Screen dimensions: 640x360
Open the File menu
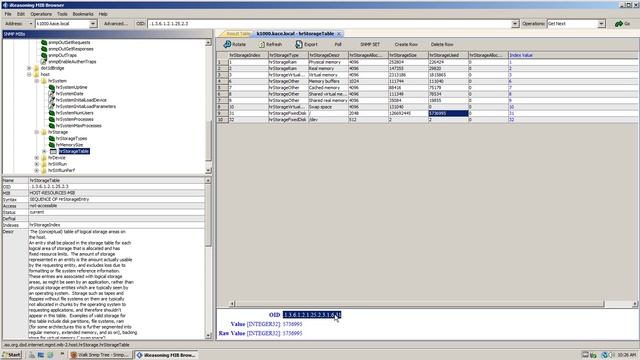[8, 14]
